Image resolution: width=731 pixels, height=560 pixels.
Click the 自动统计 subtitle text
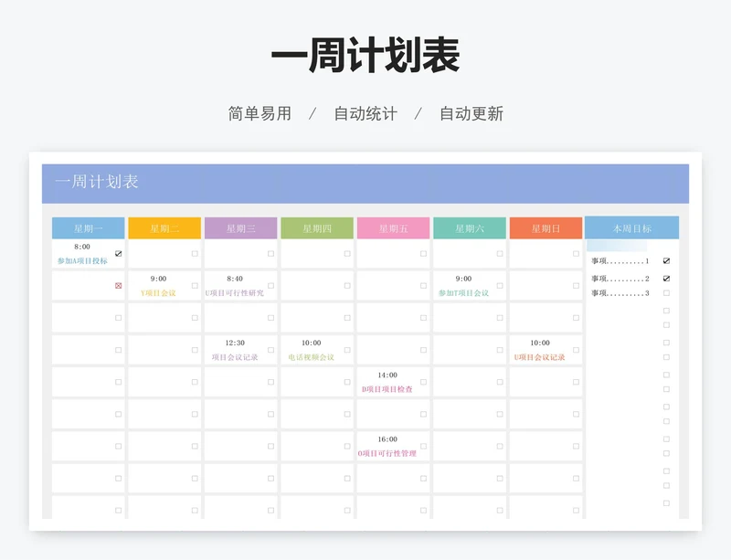365,113
